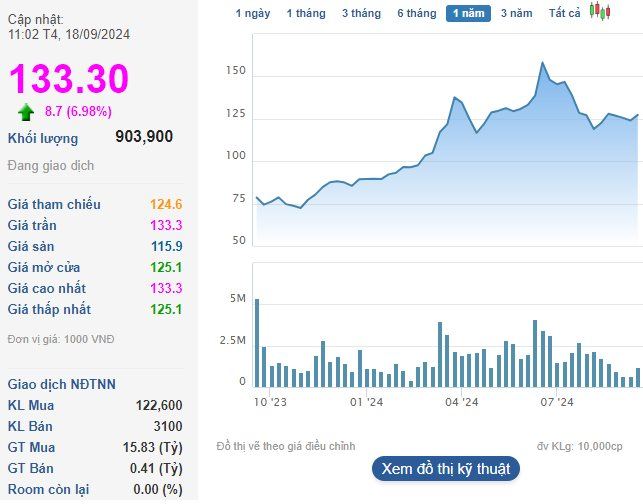Screen dimensions: 643x504
Task: Click the 'Giao dịch NĐTNN' heading
Action: tap(62, 384)
